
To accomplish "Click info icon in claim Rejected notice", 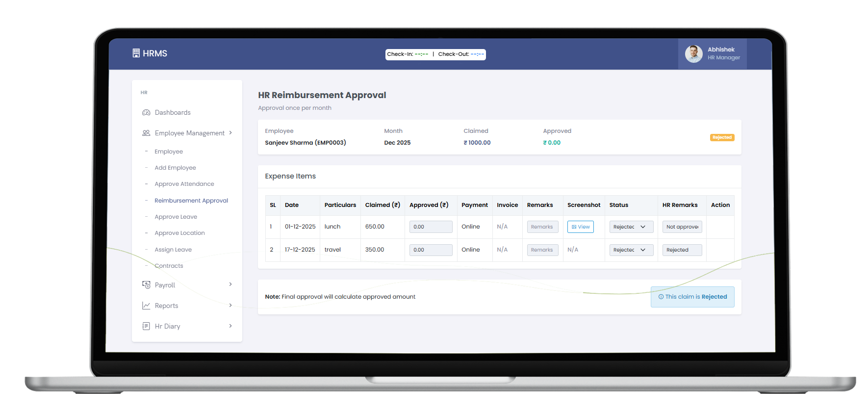I will click(661, 297).
